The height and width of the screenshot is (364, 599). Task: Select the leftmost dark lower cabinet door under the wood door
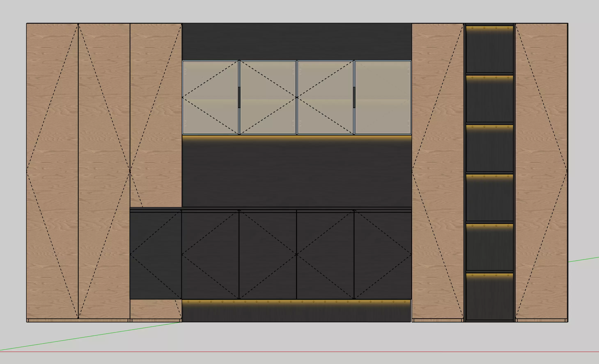[156, 255]
